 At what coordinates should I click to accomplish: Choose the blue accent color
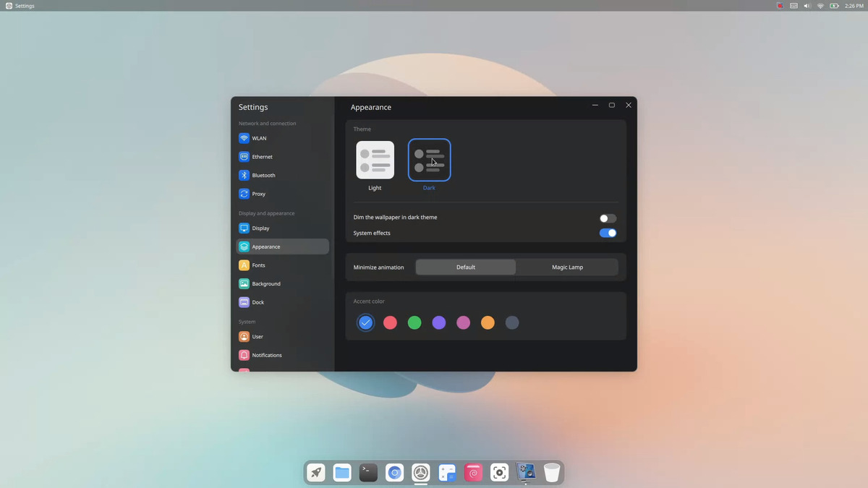366,323
